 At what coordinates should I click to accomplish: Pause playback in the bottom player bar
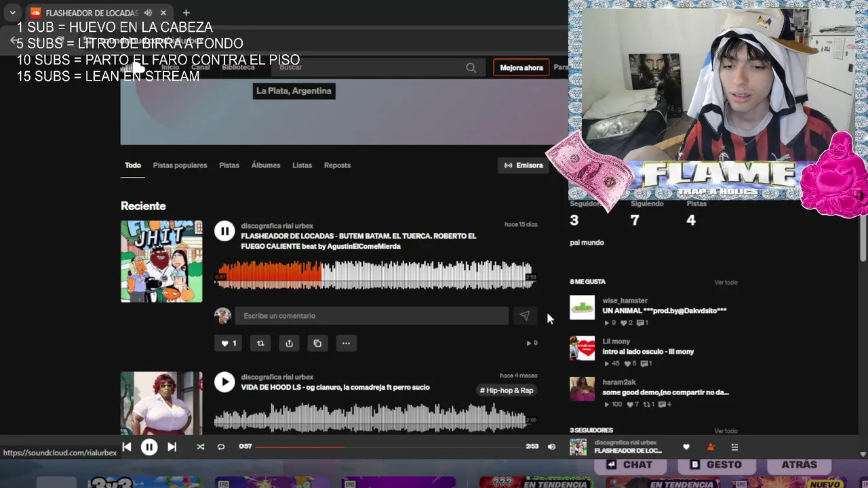tap(149, 447)
